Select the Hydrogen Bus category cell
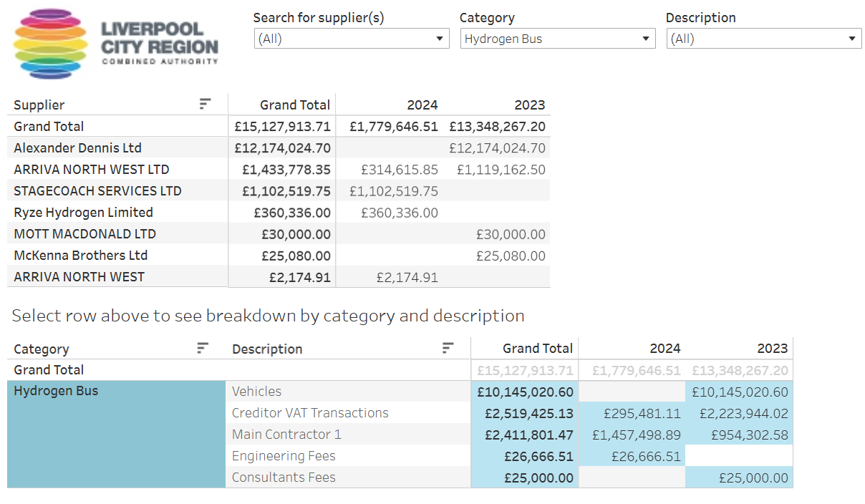 (x=116, y=434)
